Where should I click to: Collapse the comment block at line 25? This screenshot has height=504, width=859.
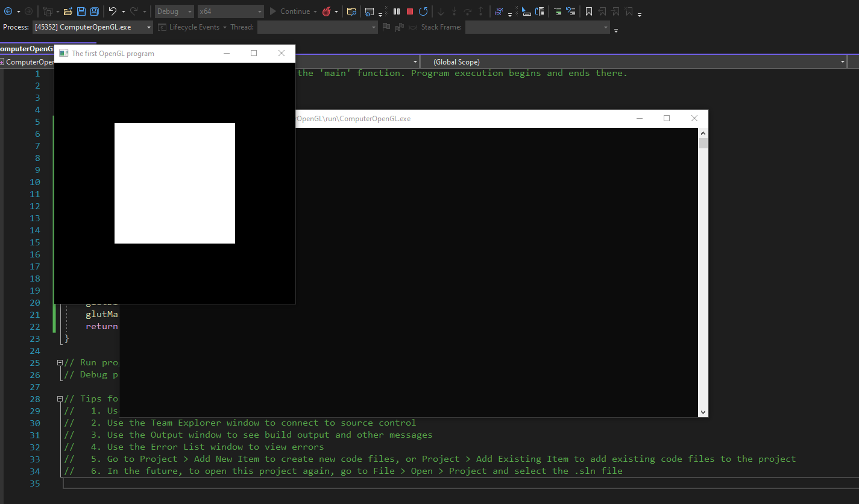point(60,362)
